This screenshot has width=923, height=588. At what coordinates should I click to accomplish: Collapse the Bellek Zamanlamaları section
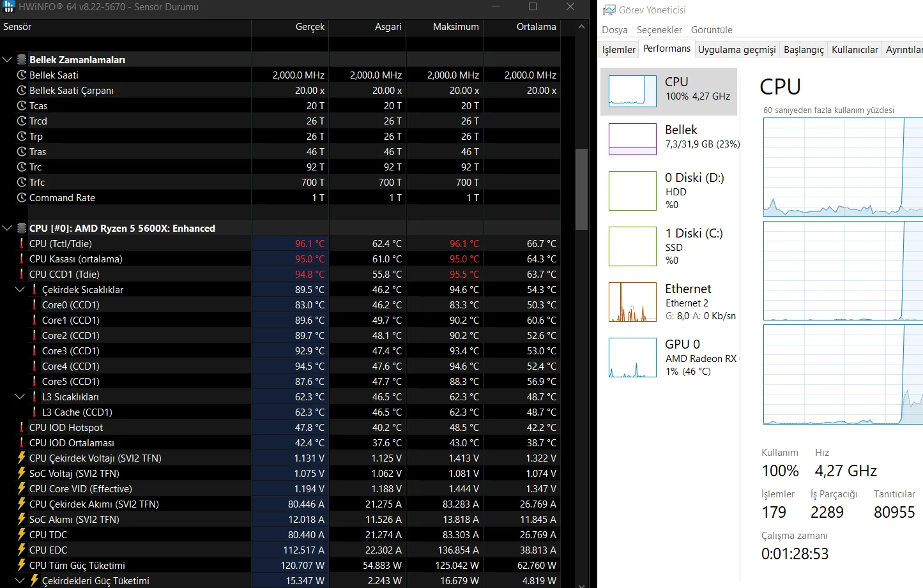(7, 60)
